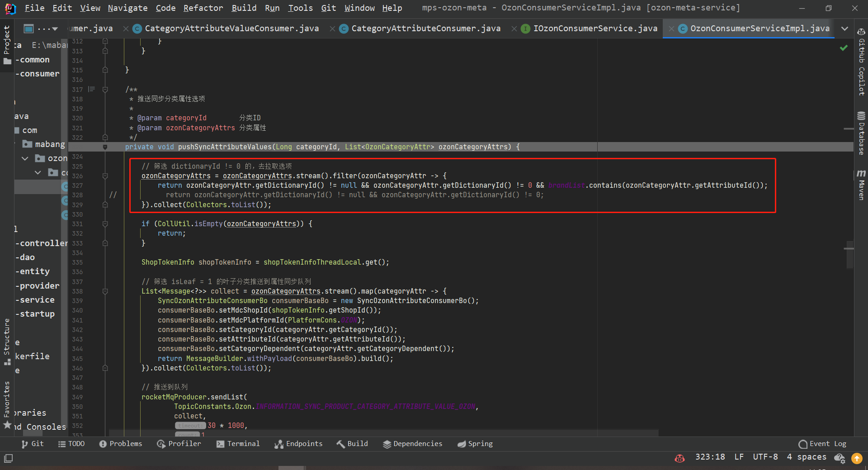Open the Database tool window
Image resolution: width=868 pixels, height=470 pixels.
861,133
